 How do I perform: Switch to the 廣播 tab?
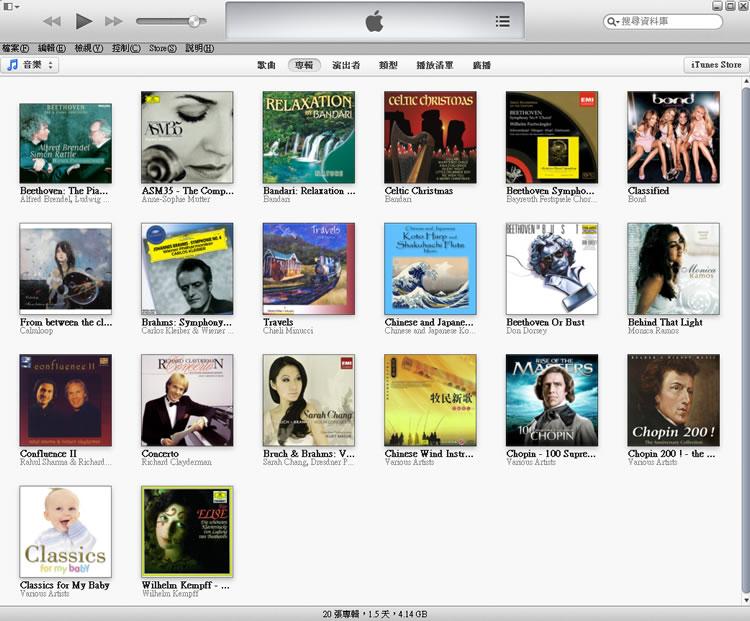tap(482, 65)
